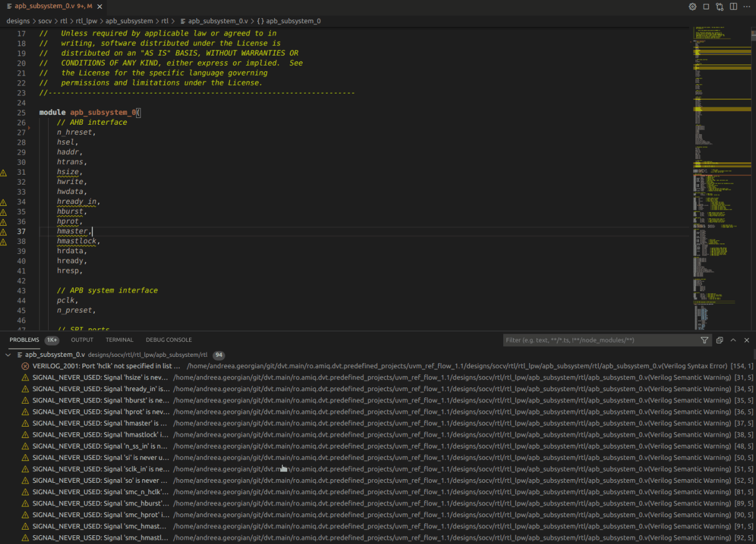Expand the rtl_lpw breadcrumb item

pos(87,21)
